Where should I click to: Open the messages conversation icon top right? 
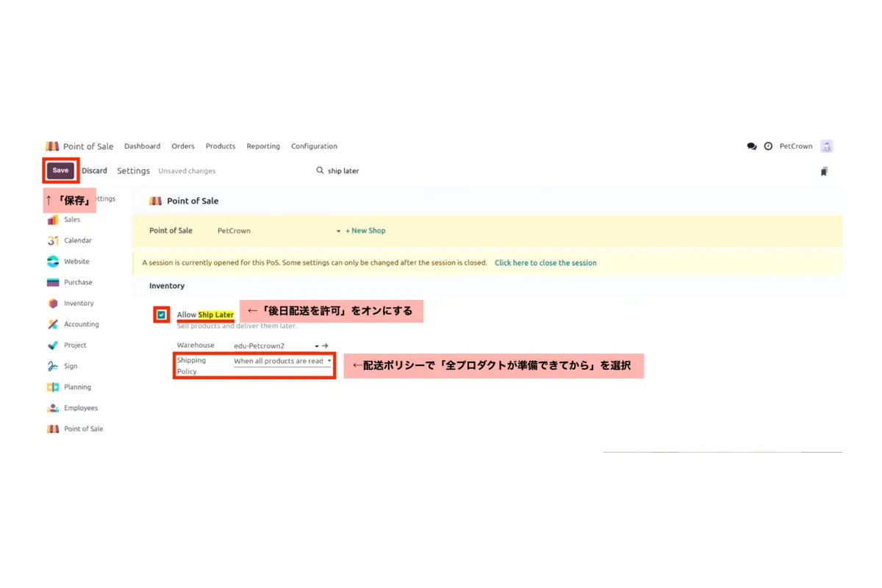pyautogui.click(x=750, y=146)
